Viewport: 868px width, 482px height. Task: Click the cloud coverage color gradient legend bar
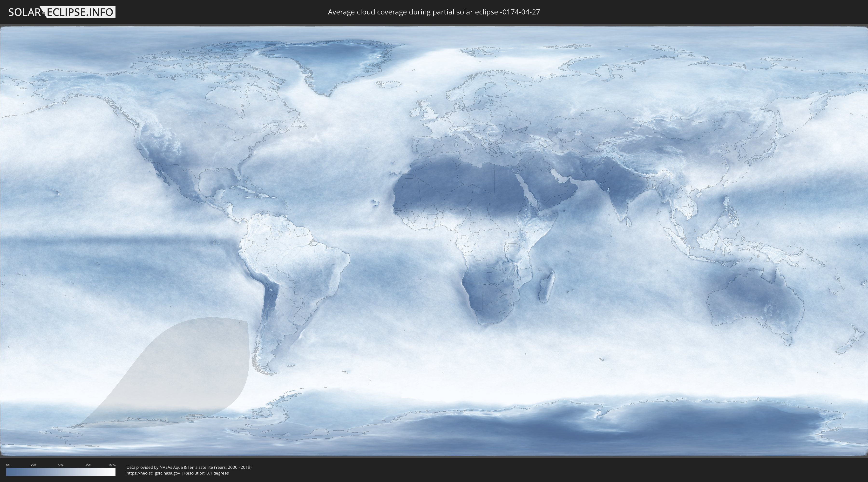61,472
